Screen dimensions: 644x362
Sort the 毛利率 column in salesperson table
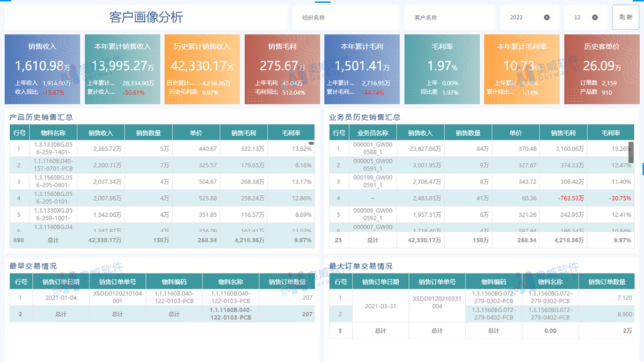click(611, 132)
